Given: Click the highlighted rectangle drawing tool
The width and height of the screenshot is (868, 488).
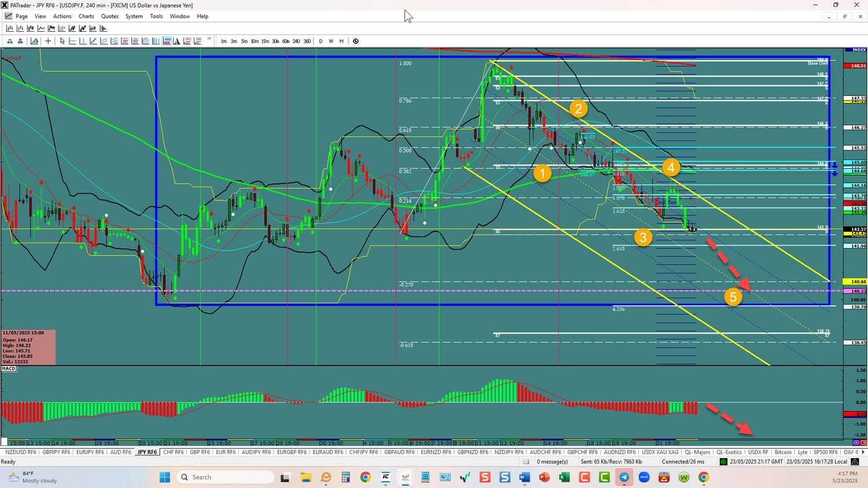Looking at the screenshot, I should (167, 41).
